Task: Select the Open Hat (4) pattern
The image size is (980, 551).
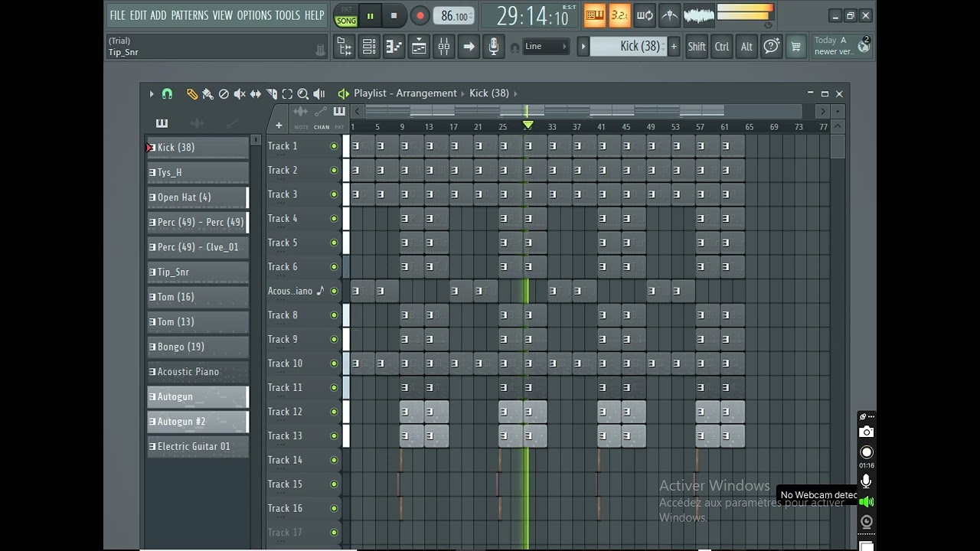Action: 198,197
